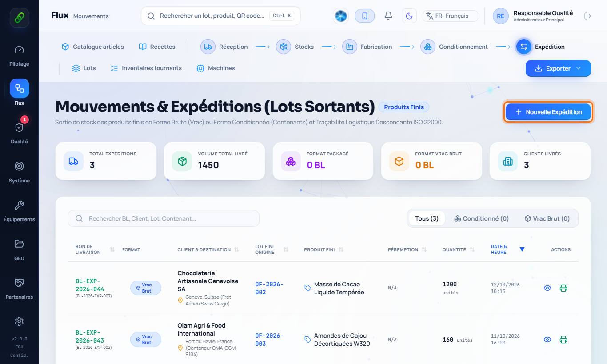
Task: Click the Nouvelle Expédition button
Action: click(548, 112)
